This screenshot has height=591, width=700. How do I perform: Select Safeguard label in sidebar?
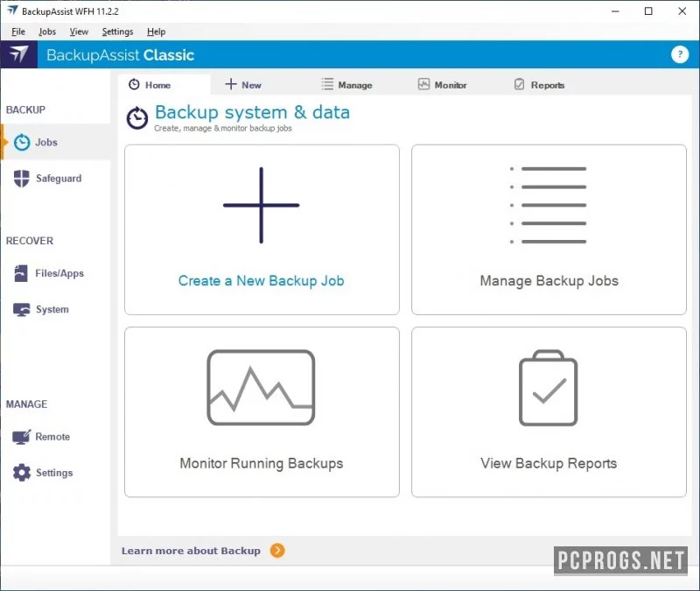(59, 179)
